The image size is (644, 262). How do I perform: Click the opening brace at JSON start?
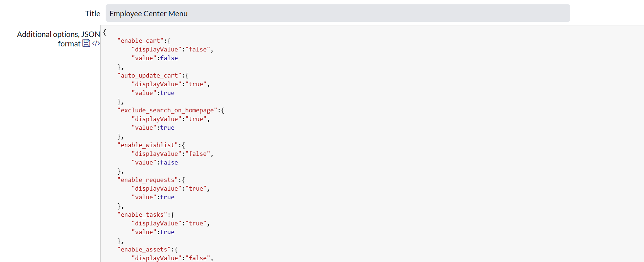point(105,32)
